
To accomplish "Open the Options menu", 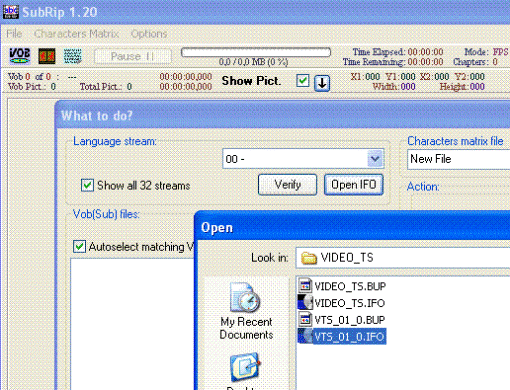I will [149, 34].
